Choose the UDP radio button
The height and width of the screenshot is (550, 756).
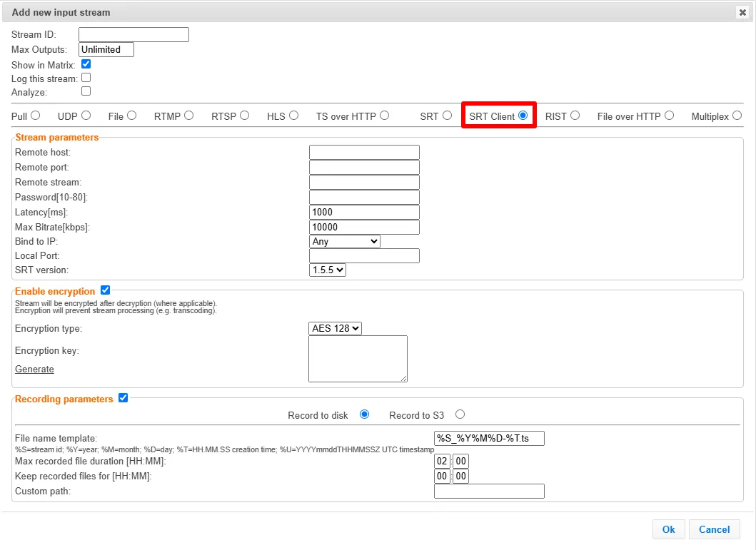[x=86, y=116]
